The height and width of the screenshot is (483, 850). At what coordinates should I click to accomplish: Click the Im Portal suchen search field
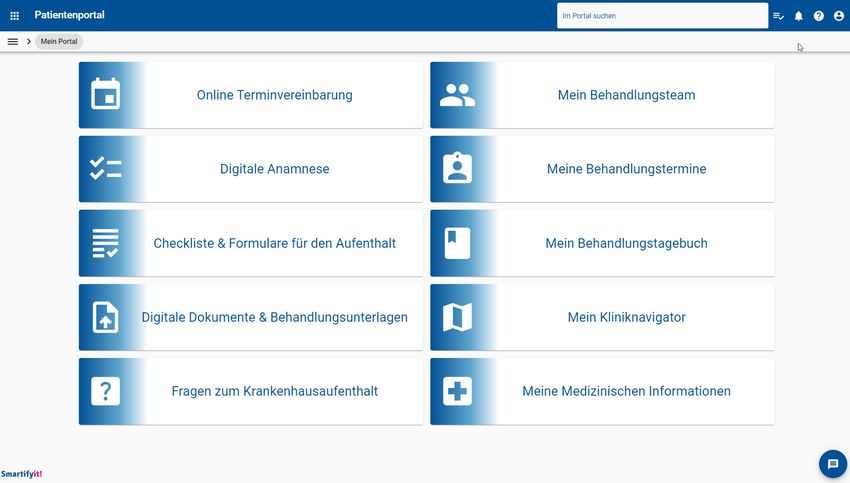[660, 16]
